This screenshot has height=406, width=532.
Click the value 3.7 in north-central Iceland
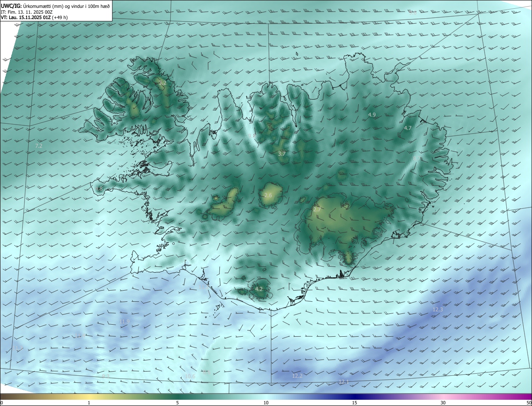coord(282,154)
